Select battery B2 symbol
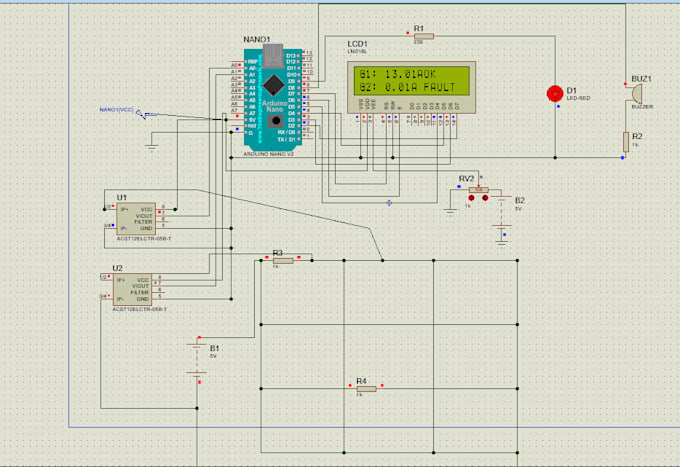680x467 pixels. [x=501, y=212]
